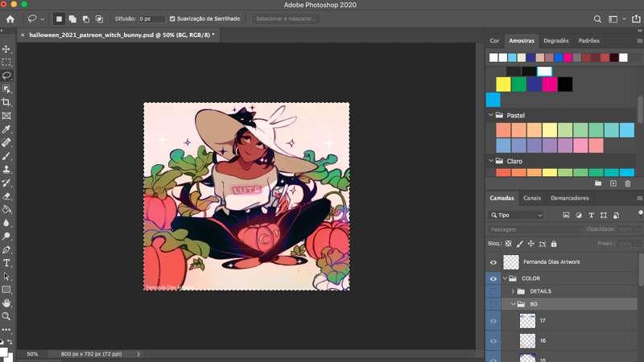The height and width of the screenshot is (362, 644).
Task: Select the Lasso tool in the toolbar
Action: pos(6,76)
